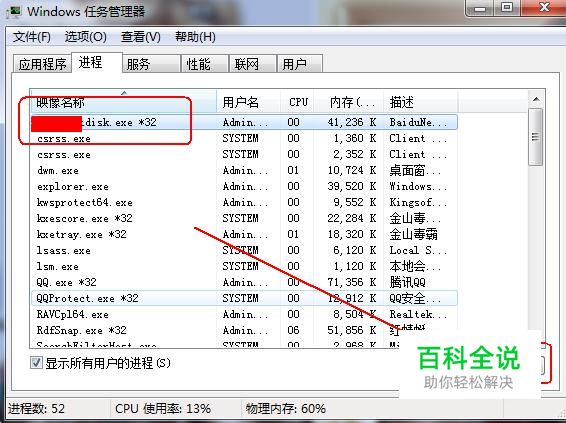Sort by 映像名称 column header
The width and height of the screenshot is (566, 423).
(x=123, y=102)
